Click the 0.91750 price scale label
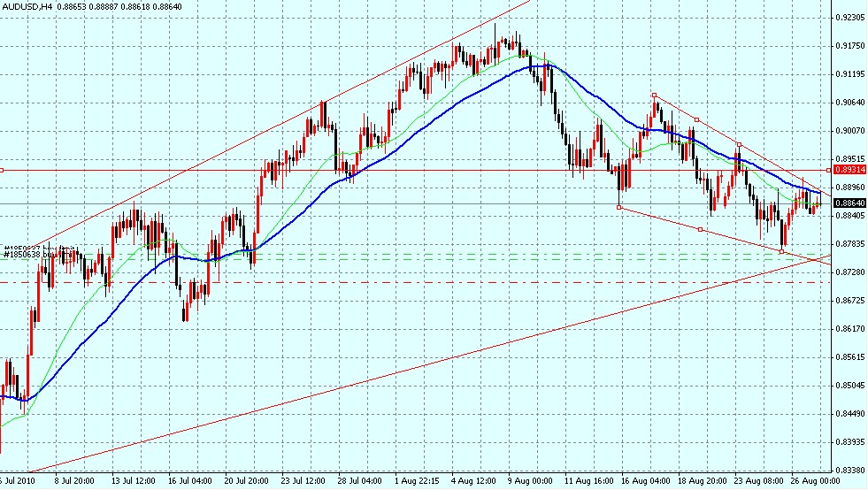Image resolution: width=868 pixels, height=490 pixels. tap(849, 46)
